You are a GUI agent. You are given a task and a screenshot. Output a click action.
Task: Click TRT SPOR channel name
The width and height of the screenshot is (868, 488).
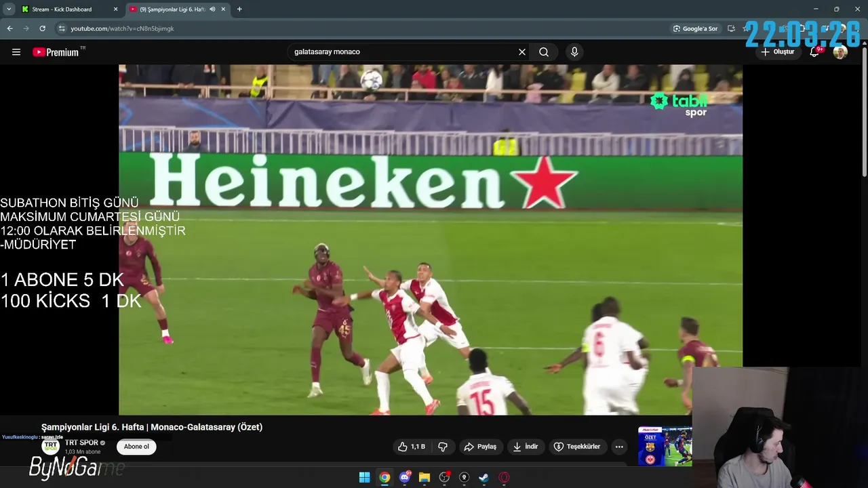[81, 443]
